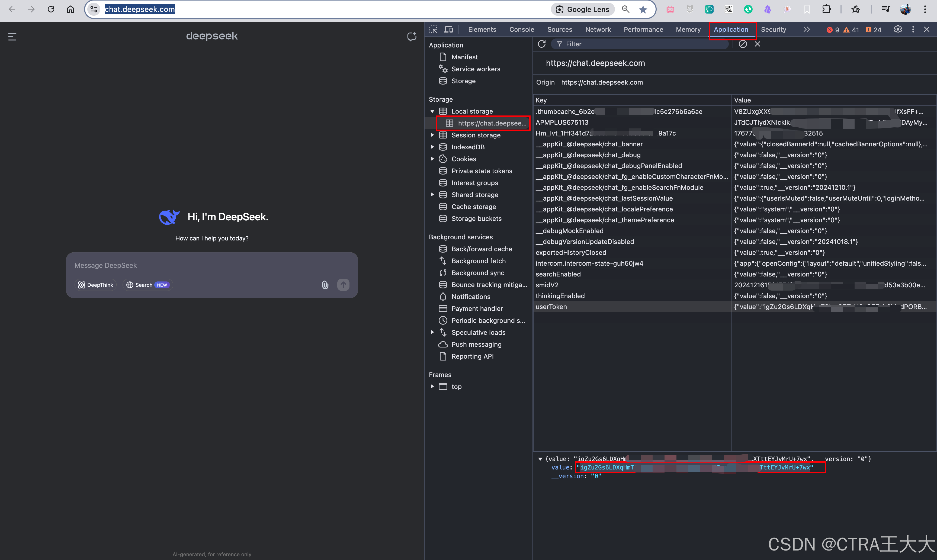Viewport: 937px width, 560px height.
Task: Bookmark this page with the star icon
Action: 643,9
